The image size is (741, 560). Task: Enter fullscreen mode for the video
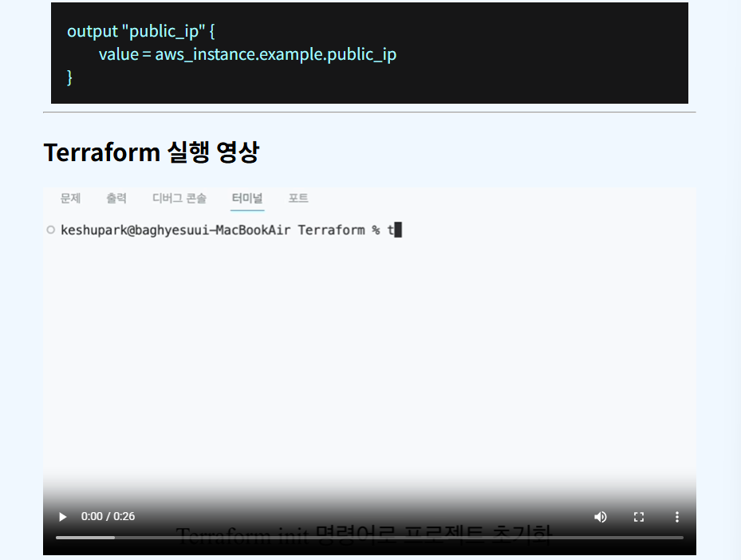(x=638, y=517)
